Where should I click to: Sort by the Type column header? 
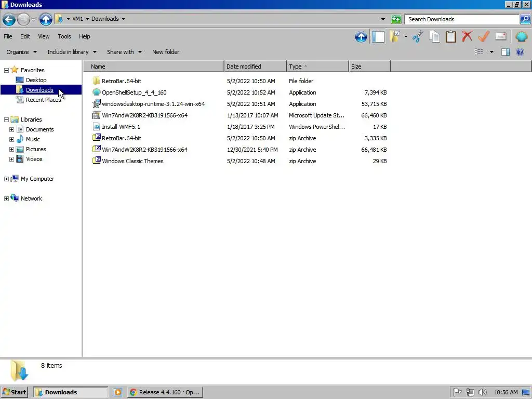point(317,66)
